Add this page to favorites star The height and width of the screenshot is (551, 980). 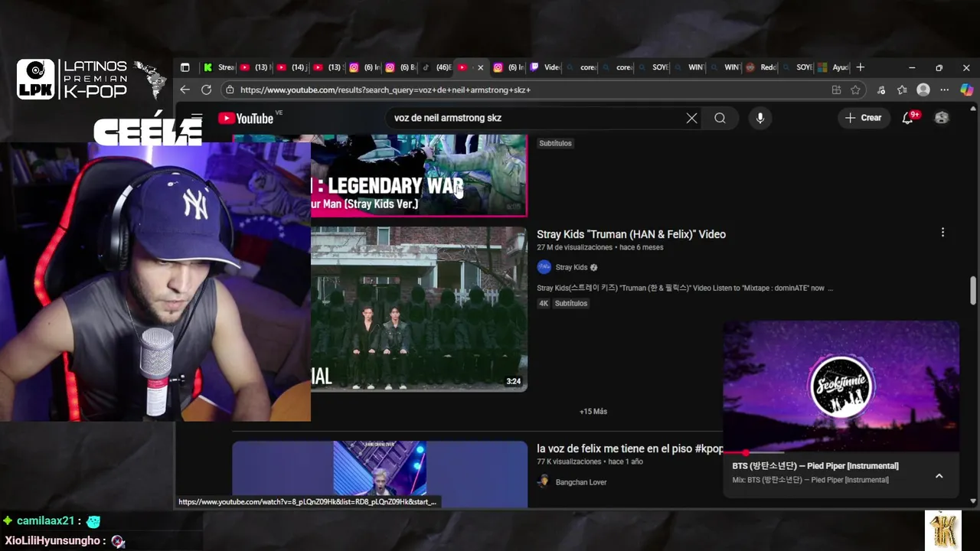pos(855,90)
